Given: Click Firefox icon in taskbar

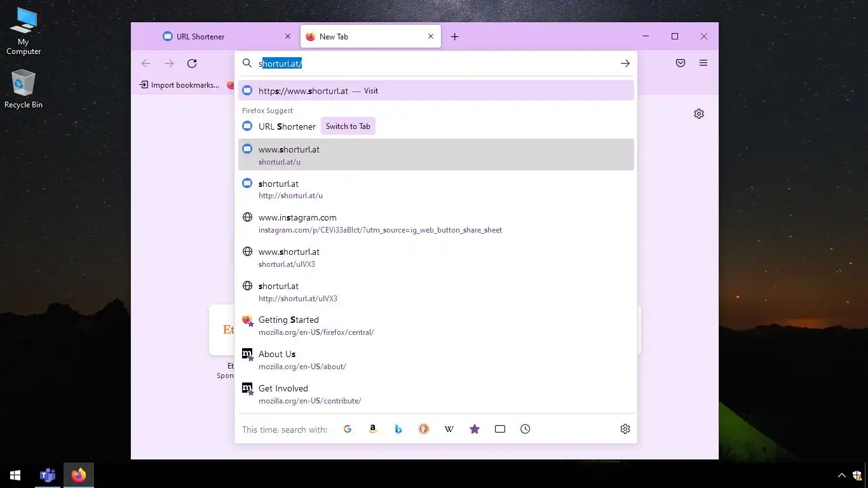Looking at the screenshot, I should tap(79, 475).
